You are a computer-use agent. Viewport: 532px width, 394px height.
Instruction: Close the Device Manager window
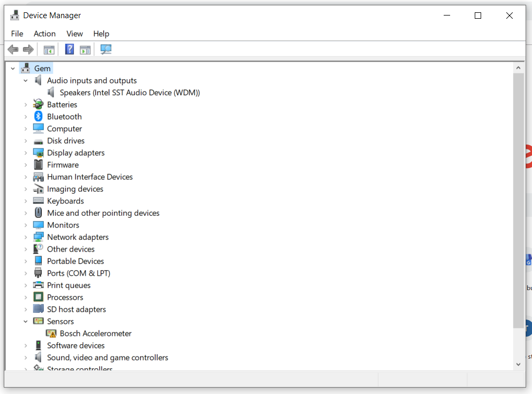pyautogui.click(x=509, y=16)
